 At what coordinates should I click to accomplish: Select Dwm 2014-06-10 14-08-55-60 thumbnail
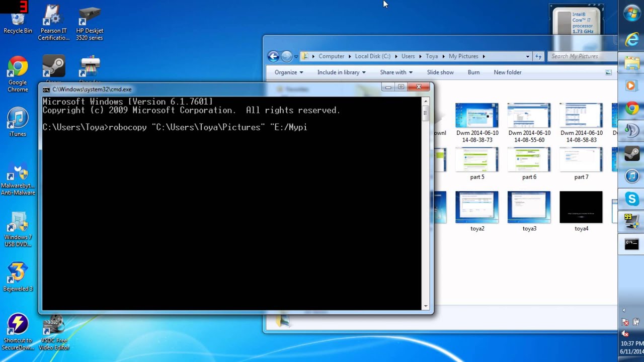[529, 123]
